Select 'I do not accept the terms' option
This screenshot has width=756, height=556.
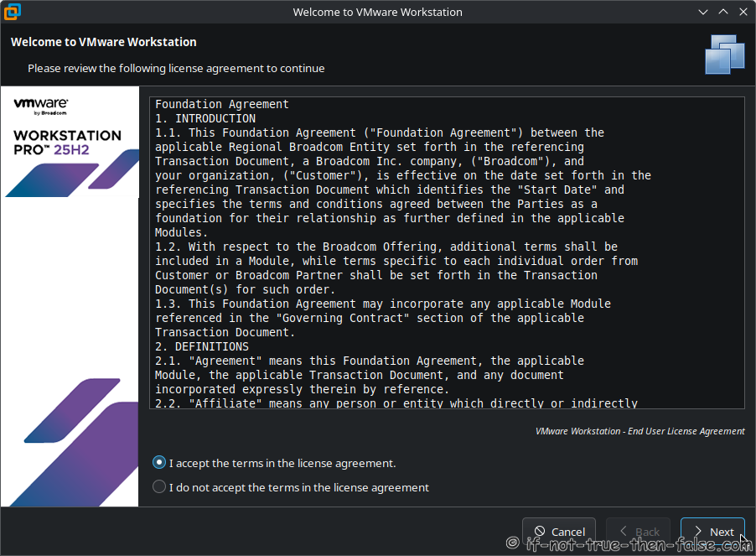point(159,487)
